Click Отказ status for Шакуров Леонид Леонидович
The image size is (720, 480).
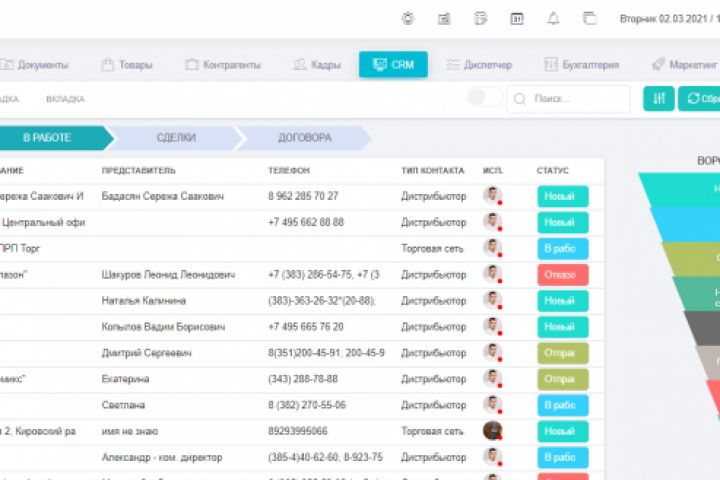[562, 275]
